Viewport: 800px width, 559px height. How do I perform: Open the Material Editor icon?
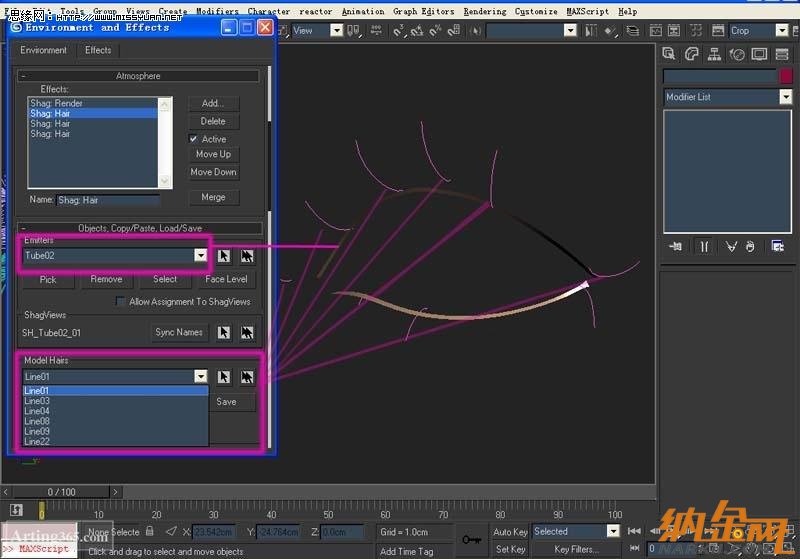(x=696, y=31)
